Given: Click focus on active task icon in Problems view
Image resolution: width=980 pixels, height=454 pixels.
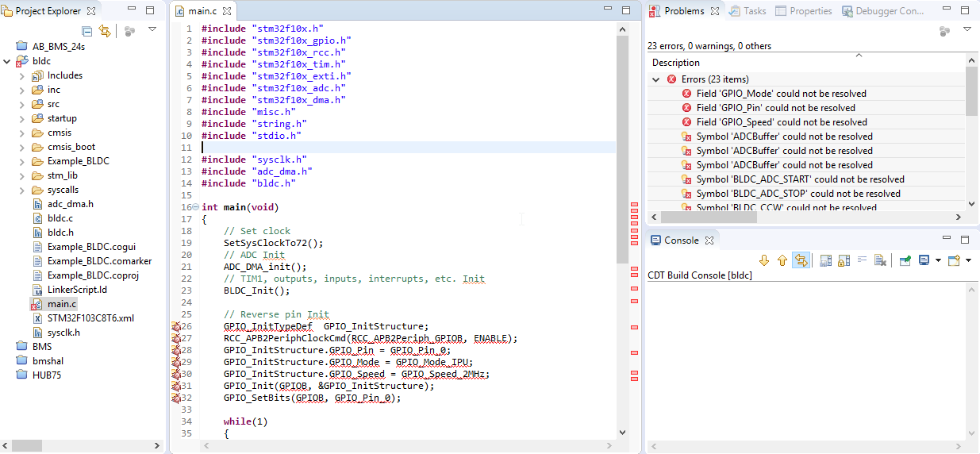Looking at the screenshot, I should [x=944, y=31].
